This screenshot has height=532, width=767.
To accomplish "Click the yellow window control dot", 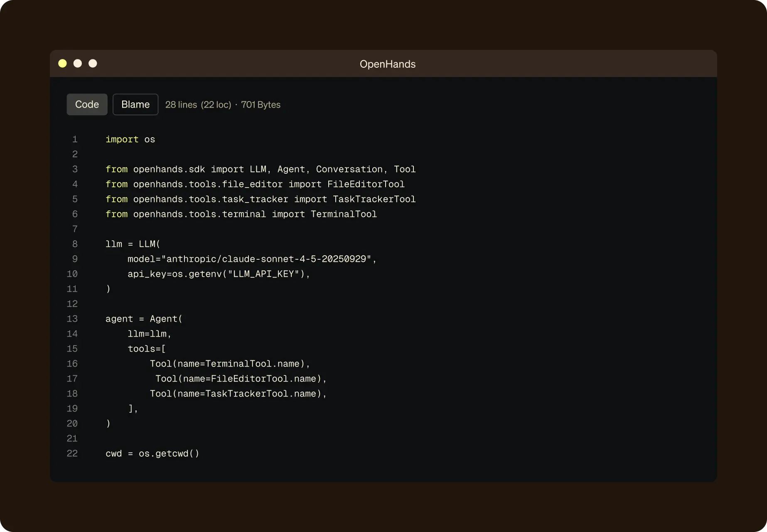I will click(x=62, y=63).
